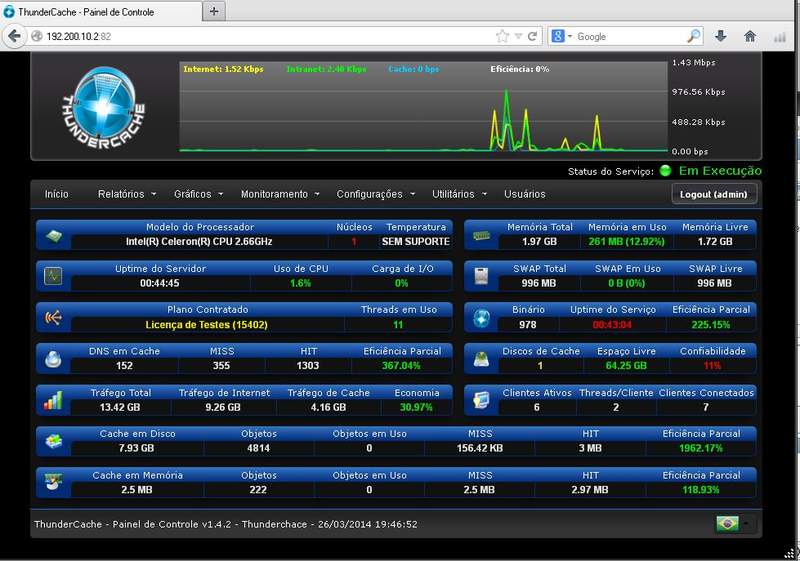Click the 'Em Execução' status text
800x561 pixels.
pos(720,171)
